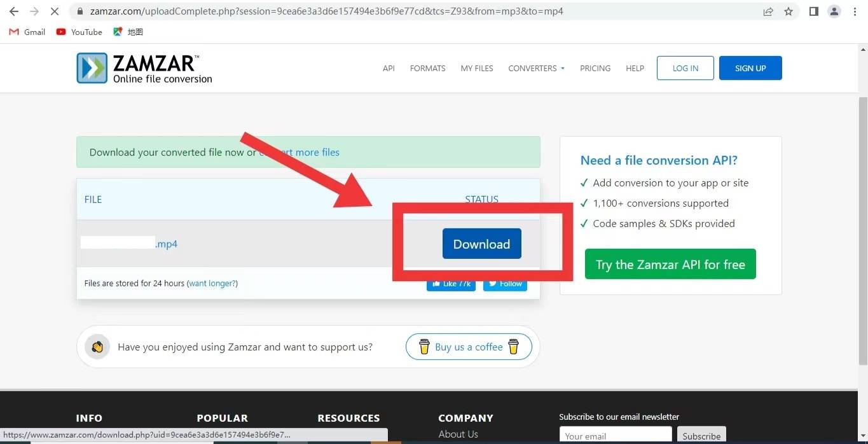Image resolution: width=868 pixels, height=444 pixels.
Task: Click the newsletter email input field
Action: point(616,436)
